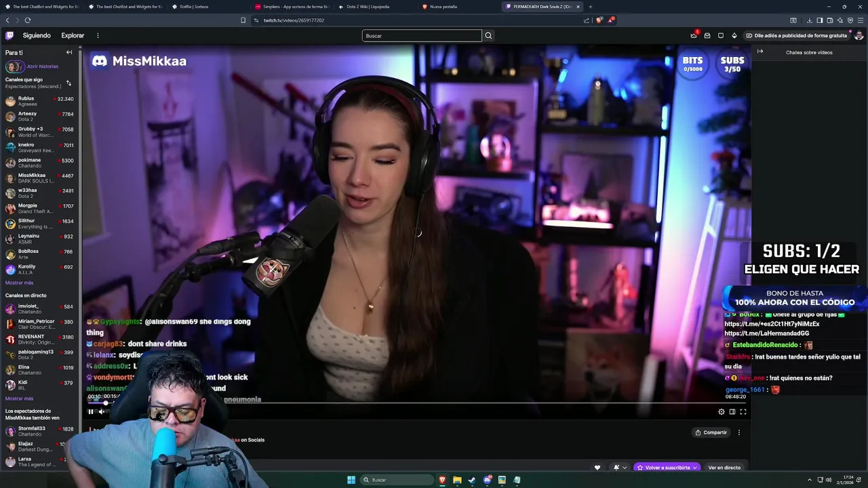Go back in the browser
The image size is (868, 488).
(7, 20)
